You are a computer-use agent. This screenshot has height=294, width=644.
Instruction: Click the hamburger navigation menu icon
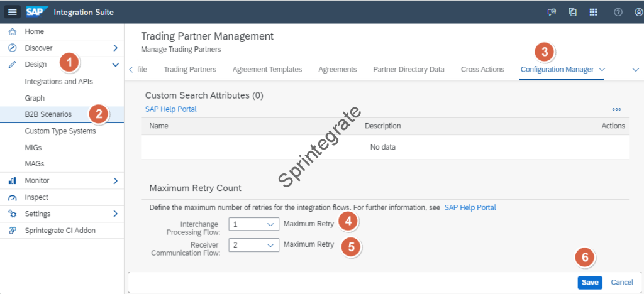[13, 12]
